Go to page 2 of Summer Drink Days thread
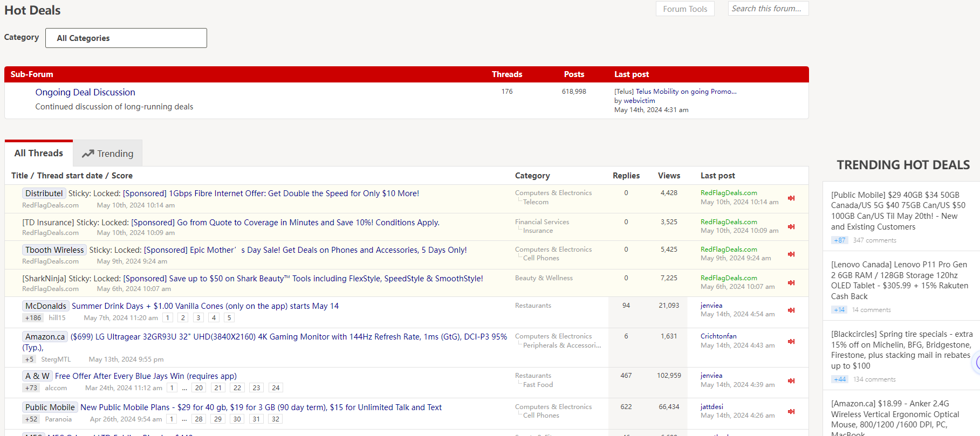Image resolution: width=980 pixels, height=436 pixels. tap(183, 318)
